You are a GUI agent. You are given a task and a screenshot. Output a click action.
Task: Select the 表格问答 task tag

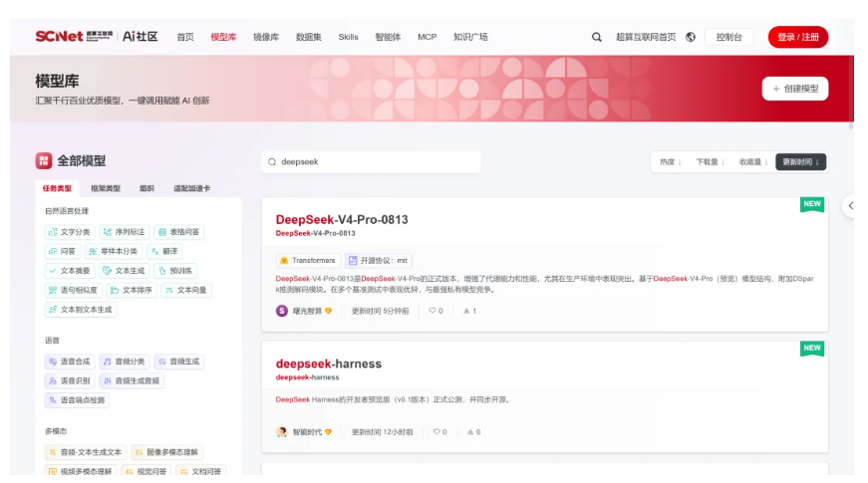pos(178,232)
